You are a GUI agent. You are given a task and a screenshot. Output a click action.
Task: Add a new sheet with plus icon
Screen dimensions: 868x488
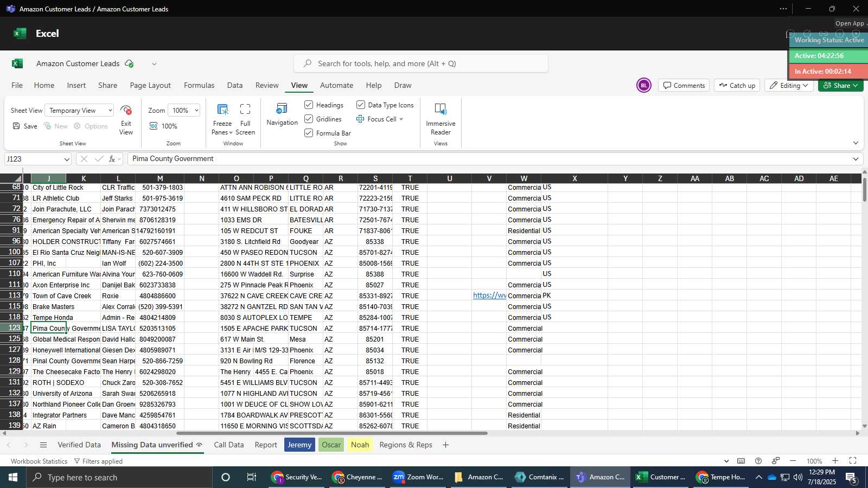pos(445,445)
